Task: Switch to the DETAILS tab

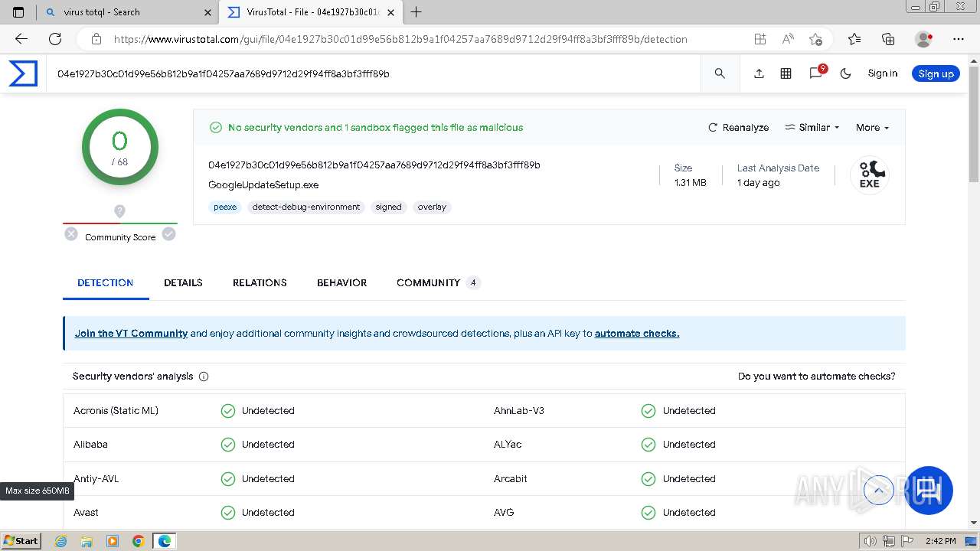Action: (183, 282)
